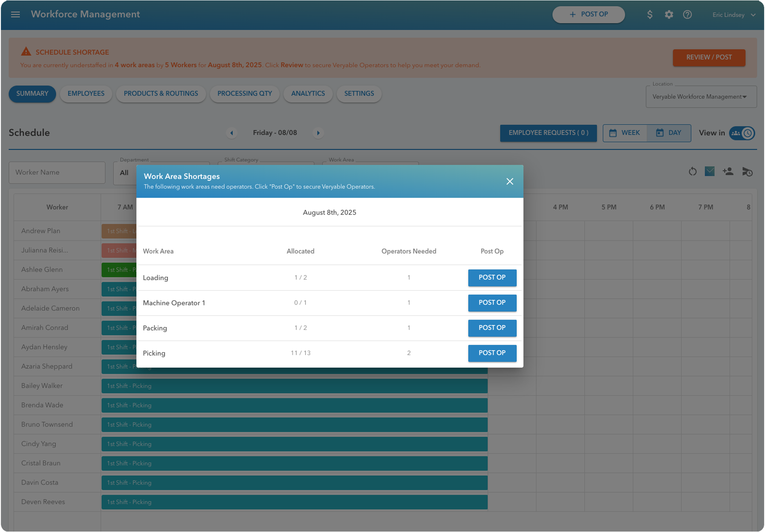This screenshot has height=532, width=765.
Task: Open the Location dropdown
Action: point(701,96)
